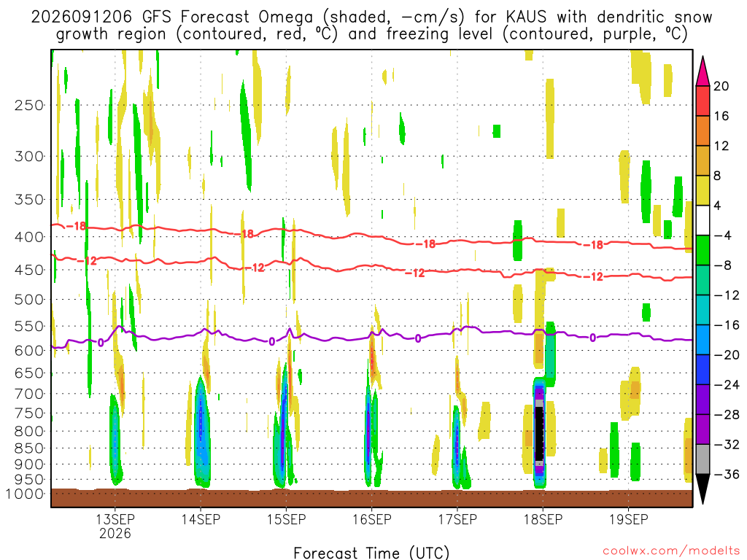Image resolution: width=747 pixels, height=560 pixels.
Task: Click the 500 pressure level axis label
Action: click(29, 300)
